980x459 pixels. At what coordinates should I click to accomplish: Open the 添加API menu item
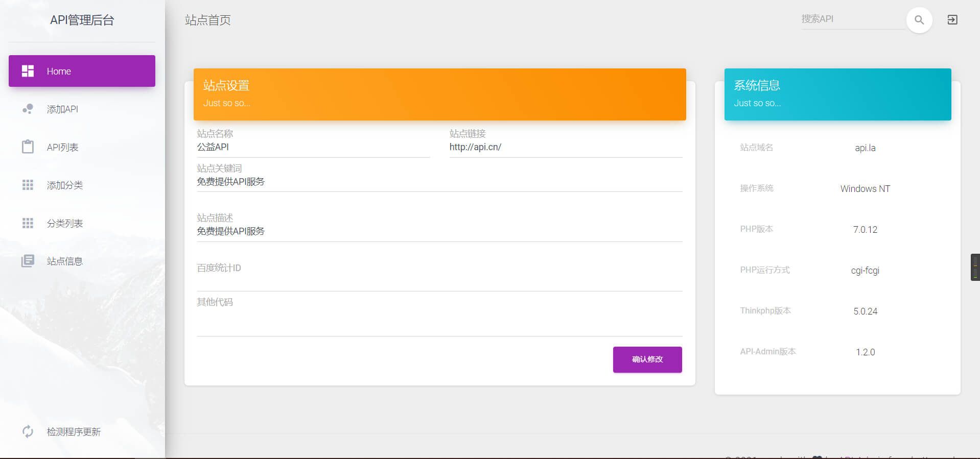pos(62,109)
